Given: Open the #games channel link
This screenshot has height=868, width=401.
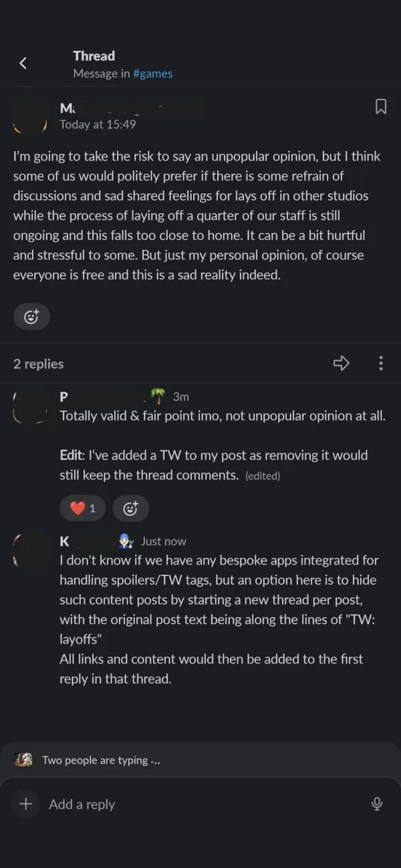Looking at the screenshot, I should (152, 74).
